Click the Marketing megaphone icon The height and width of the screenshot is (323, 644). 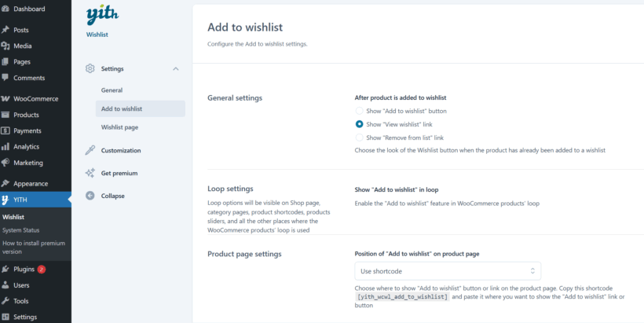[x=6, y=163]
